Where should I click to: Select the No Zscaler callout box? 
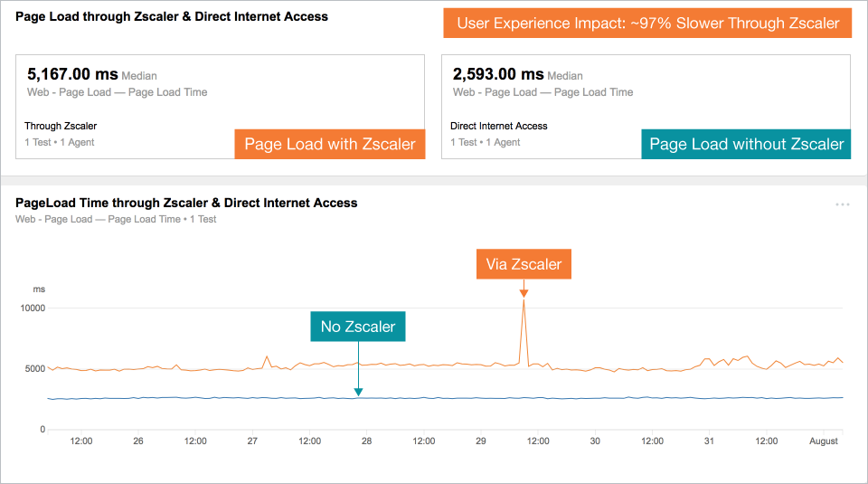point(358,327)
